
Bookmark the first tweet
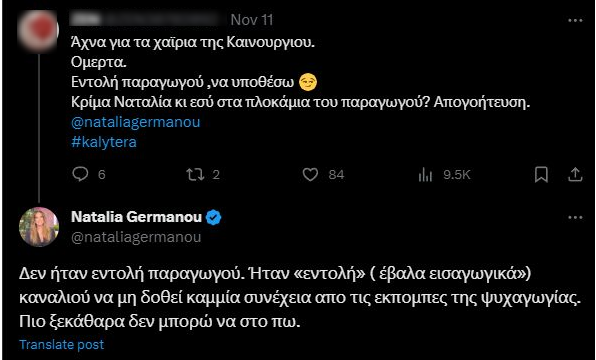(541, 174)
